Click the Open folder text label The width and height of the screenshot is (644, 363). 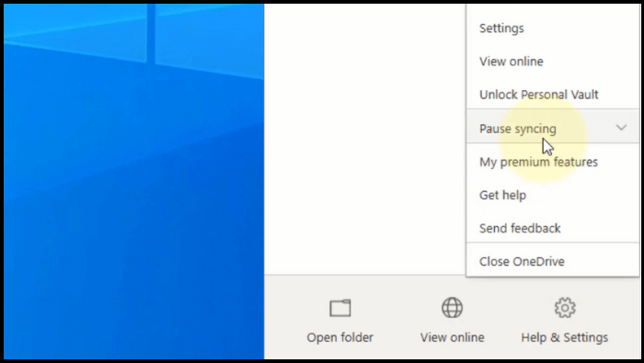pos(340,337)
